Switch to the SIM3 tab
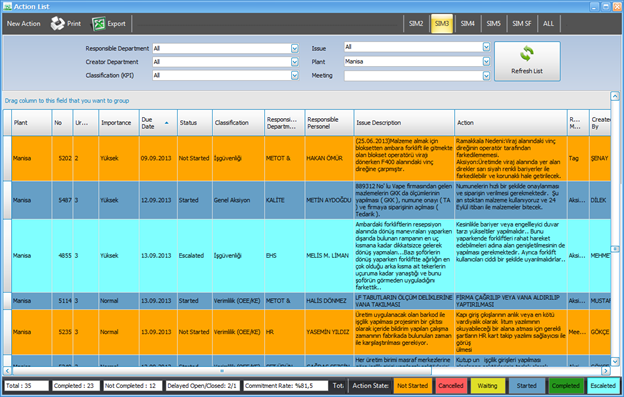Viewport: 624px width, 397px height. (442, 23)
